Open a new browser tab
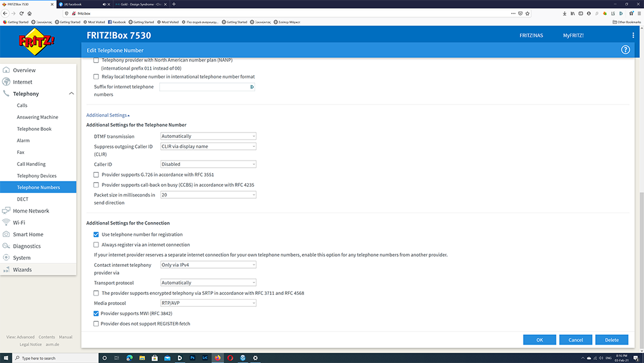Image resolution: width=644 pixels, height=363 pixels. click(x=174, y=4)
